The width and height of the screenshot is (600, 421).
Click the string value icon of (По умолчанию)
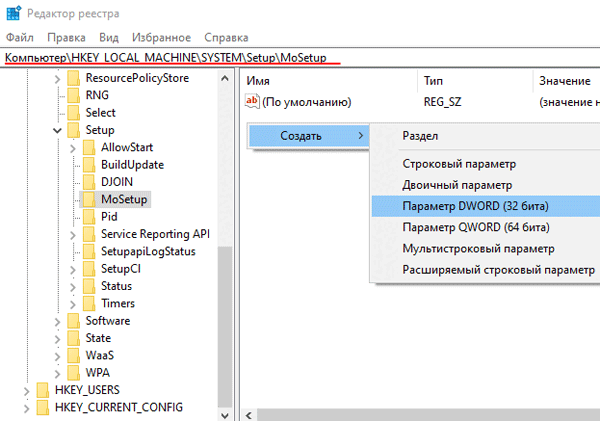point(252,102)
